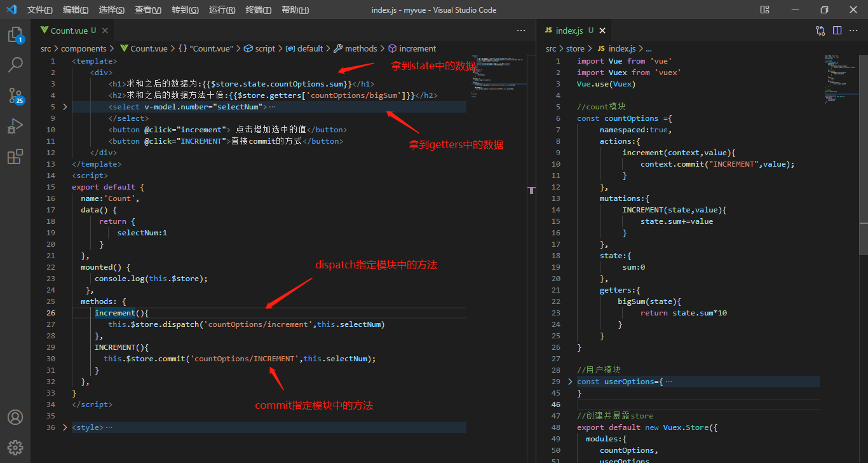
Task: Open the Manage gear menu
Action: tap(15, 447)
